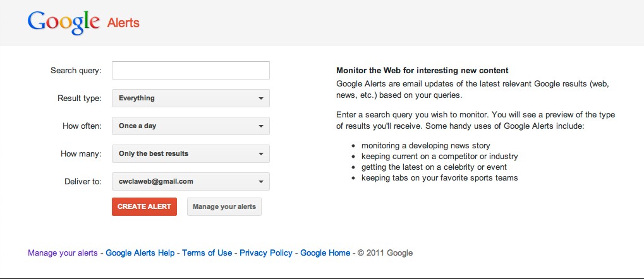Click the gray Manage your alerts button
The image size is (644, 279).
224,206
